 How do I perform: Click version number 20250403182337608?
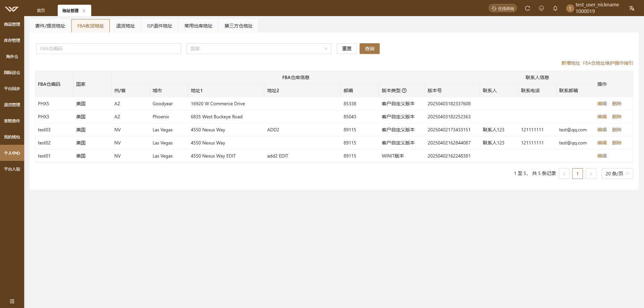point(449,104)
